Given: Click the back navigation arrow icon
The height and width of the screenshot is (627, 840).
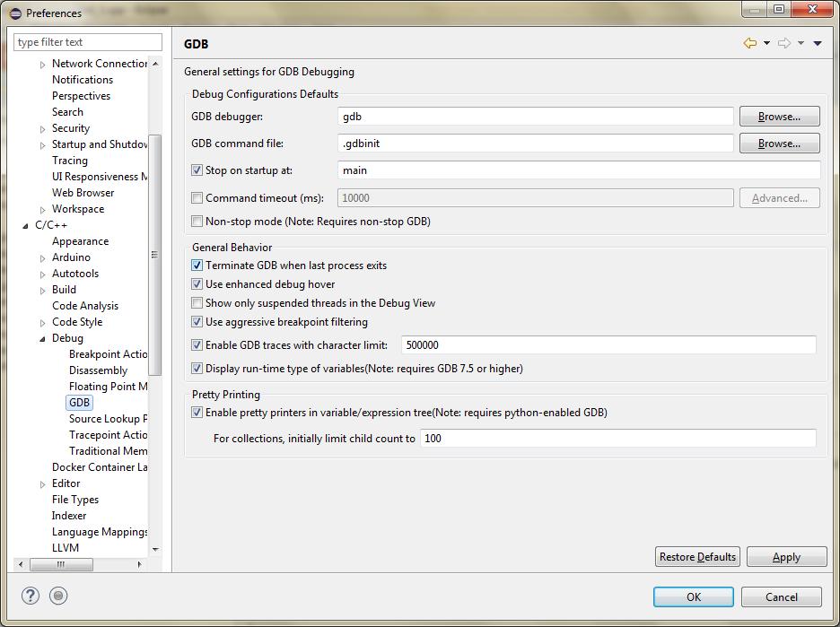Looking at the screenshot, I should point(750,43).
